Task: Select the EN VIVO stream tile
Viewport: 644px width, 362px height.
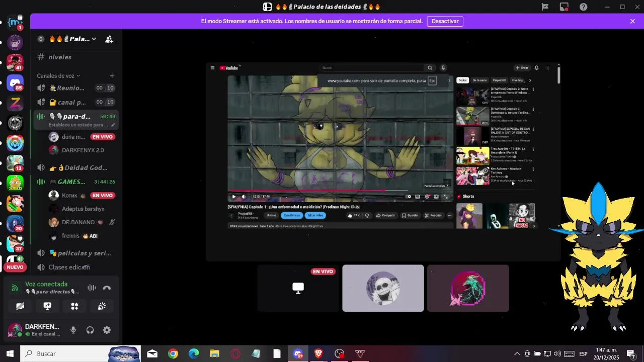Action: coord(298,288)
